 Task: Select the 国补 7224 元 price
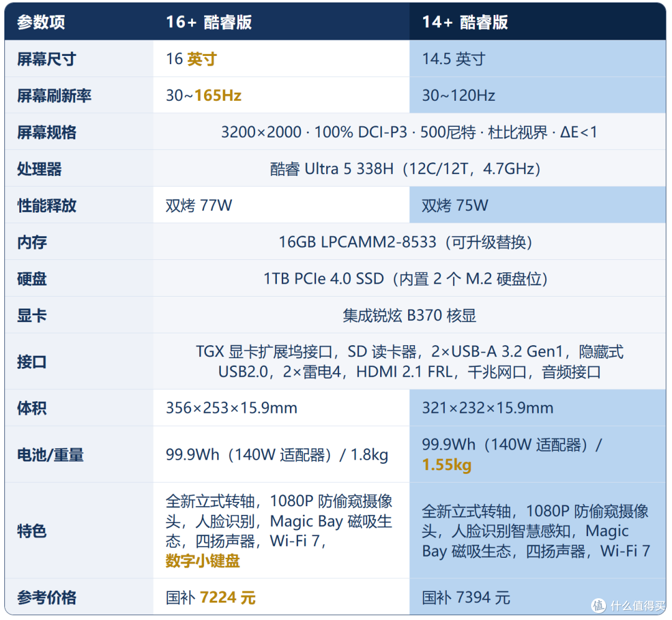click(x=210, y=598)
